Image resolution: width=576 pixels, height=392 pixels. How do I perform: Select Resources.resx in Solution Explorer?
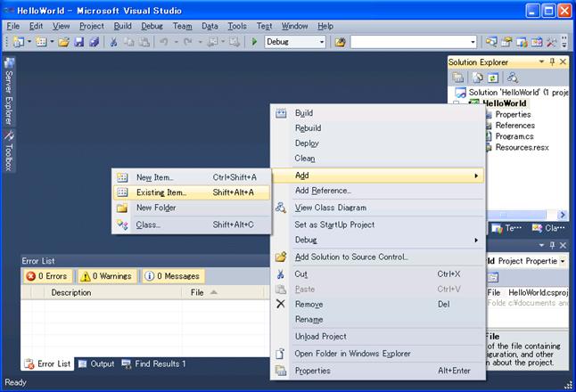(522, 148)
